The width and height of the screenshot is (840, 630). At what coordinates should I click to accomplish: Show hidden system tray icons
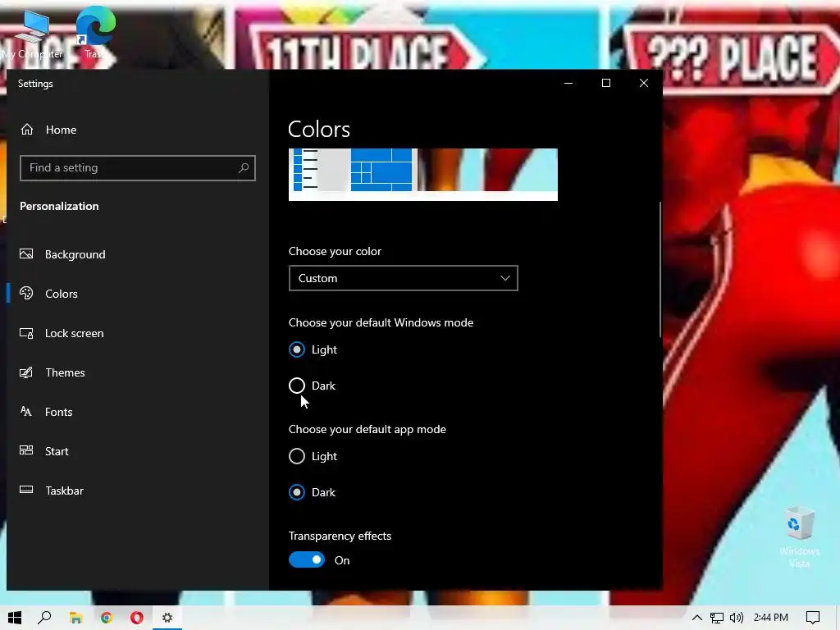(x=697, y=618)
